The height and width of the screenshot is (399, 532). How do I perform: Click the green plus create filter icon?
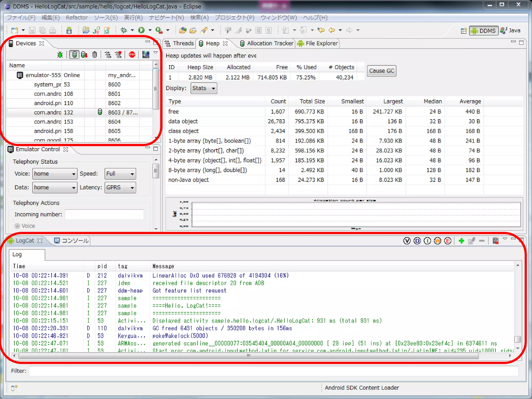tap(461, 241)
